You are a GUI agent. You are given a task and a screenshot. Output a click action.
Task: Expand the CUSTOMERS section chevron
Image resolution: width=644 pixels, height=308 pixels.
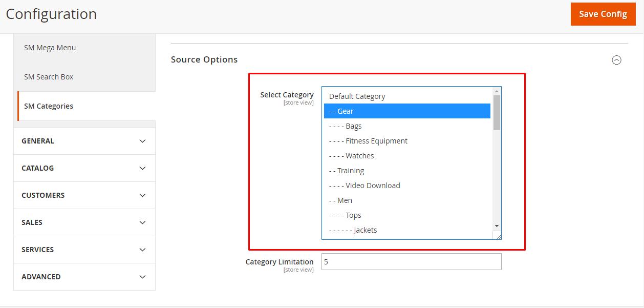[142, 195]
